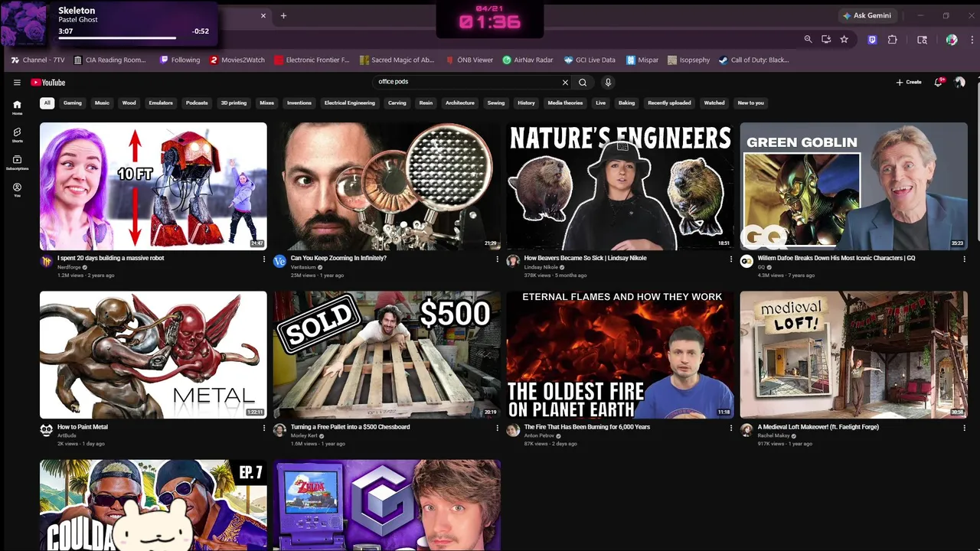Start voice search with microphone icon
Image resolution: width=980 pixels, height=551 pixels.
click(608, 83)
